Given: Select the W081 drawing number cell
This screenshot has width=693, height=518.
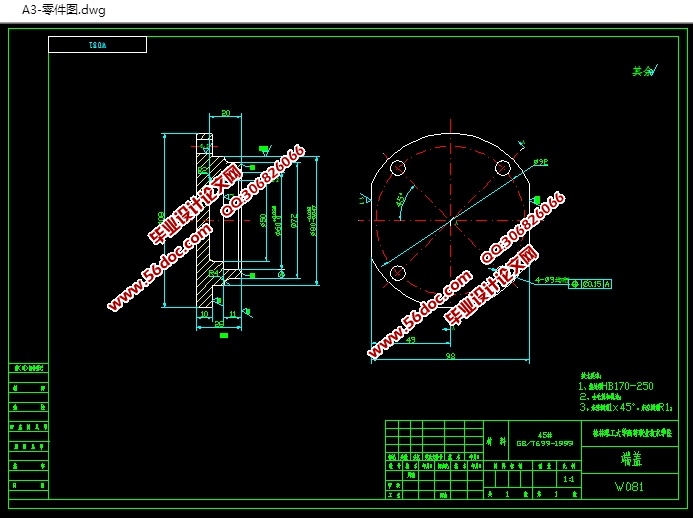Looking at the screenshot, I should click(630, 487).
